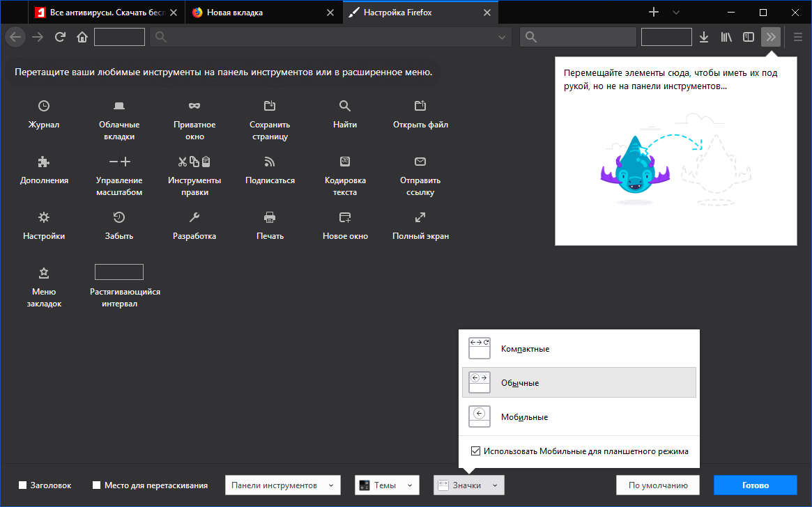The width and height of the screenshot is (812, 507).
Task: Open the Значки dropdown
Action: (468, 485)
